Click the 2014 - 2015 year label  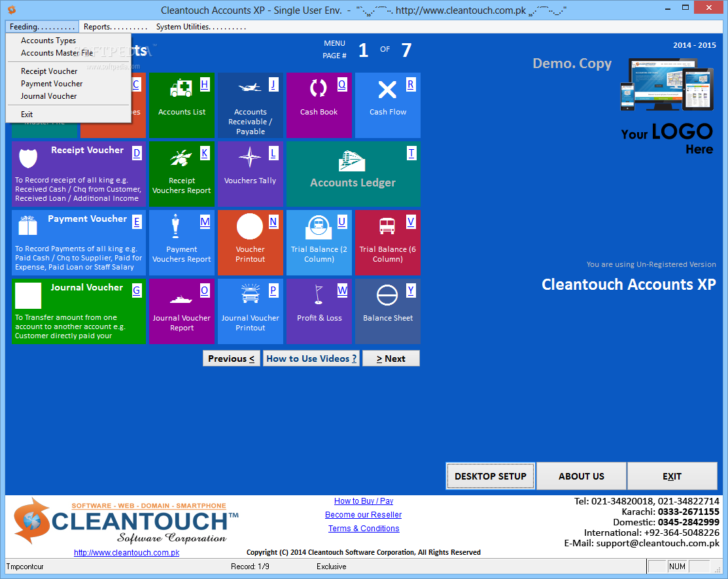(695, 45)
